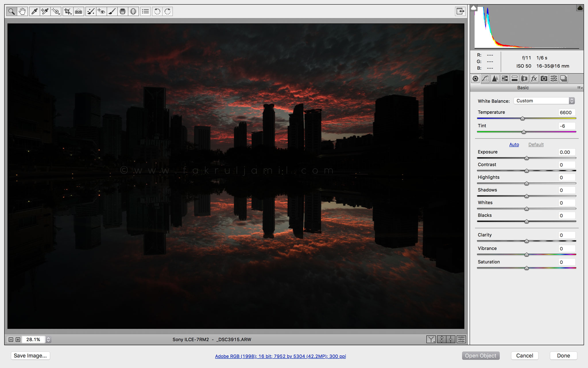Click the Exposure slider handle
This screenshot has height=368, width=588.
click(527, 158)
